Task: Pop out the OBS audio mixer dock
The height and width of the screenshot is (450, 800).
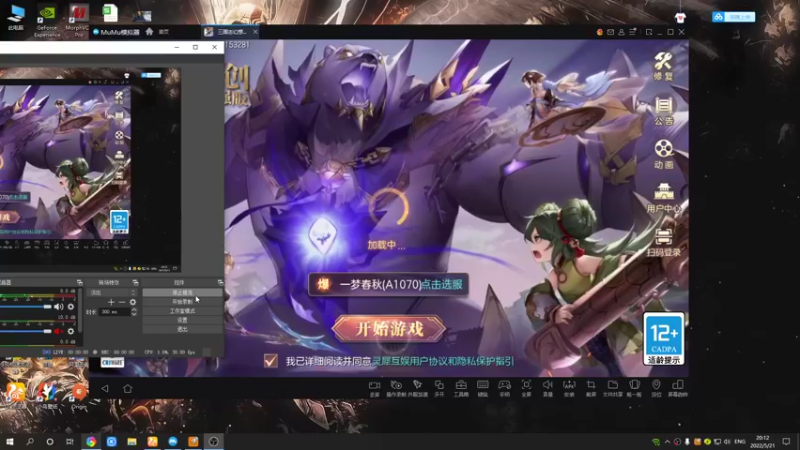Action: (80, 282)
